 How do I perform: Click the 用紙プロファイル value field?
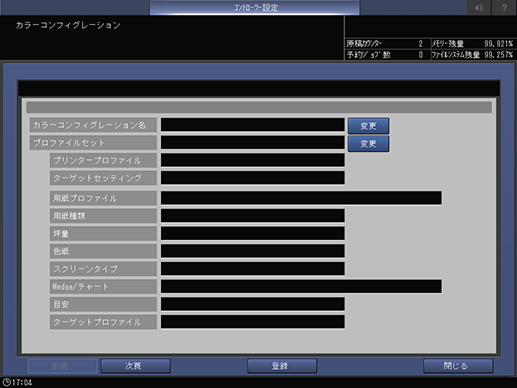(301, 198)
